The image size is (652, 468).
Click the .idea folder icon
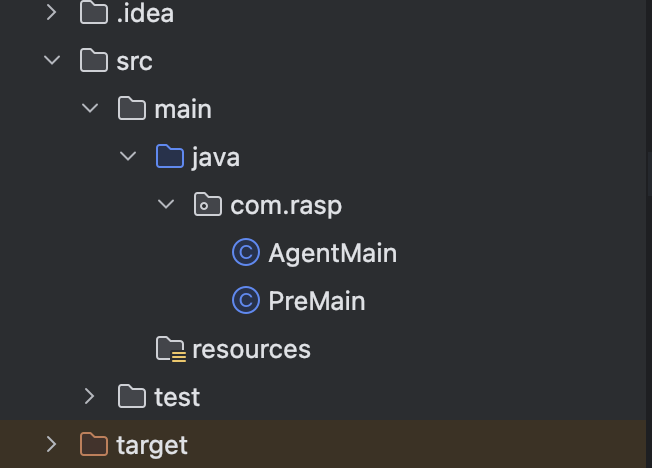(94, 12)
